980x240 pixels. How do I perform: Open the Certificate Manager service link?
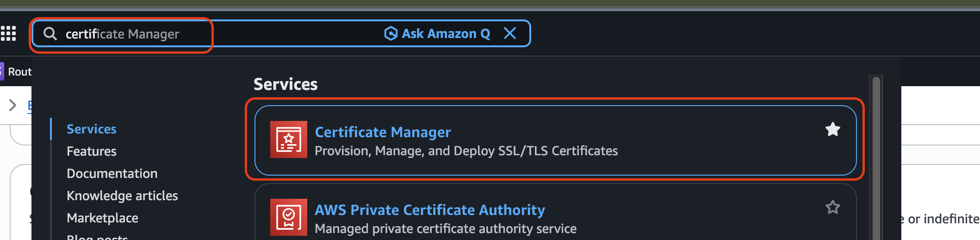383,132
